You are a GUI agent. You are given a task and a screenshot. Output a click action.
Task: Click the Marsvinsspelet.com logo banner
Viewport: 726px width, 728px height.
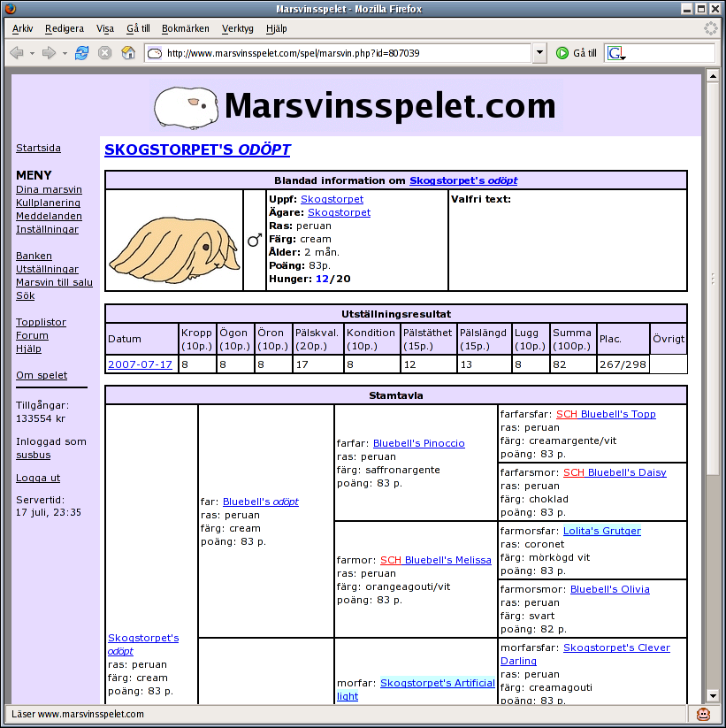pyautogui.click(x=356, y=106)
